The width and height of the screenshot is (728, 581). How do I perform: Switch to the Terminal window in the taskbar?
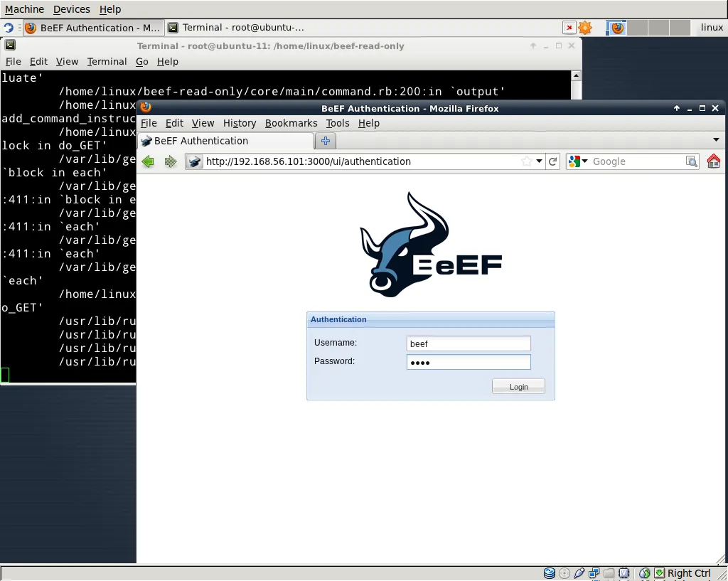pos(235,28)
